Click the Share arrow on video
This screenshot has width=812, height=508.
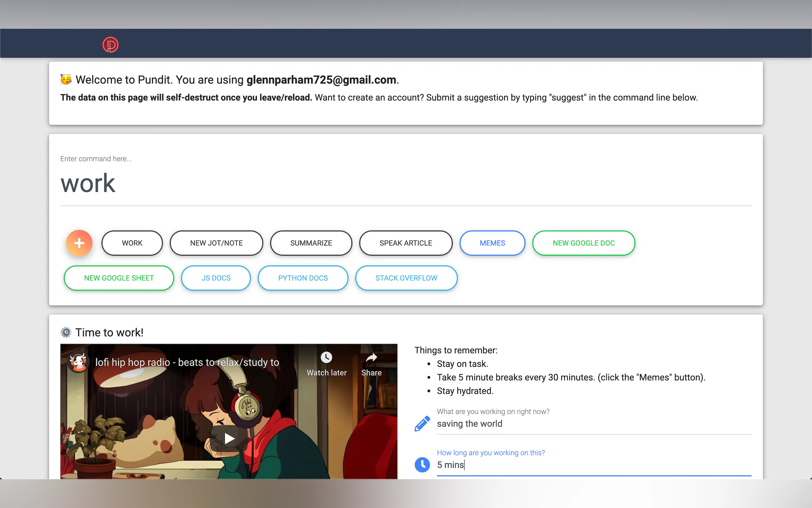point(371,357)
